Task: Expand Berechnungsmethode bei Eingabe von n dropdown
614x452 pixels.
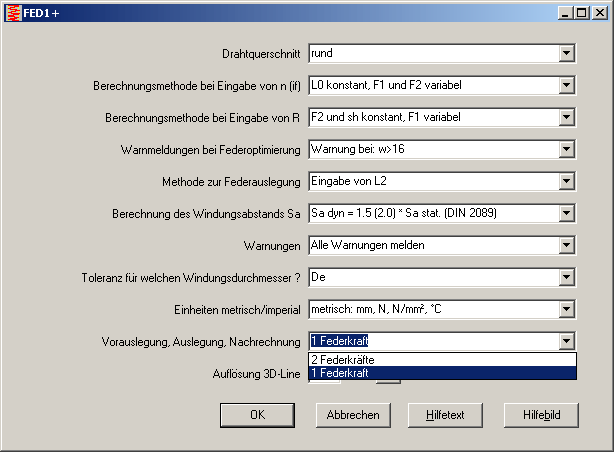Action: (566, 86)
